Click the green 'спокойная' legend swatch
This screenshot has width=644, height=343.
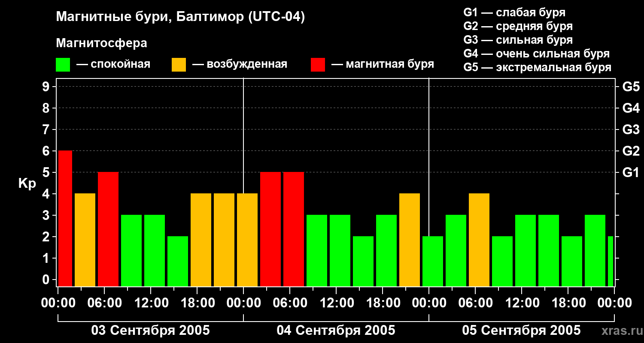point(63,65)
